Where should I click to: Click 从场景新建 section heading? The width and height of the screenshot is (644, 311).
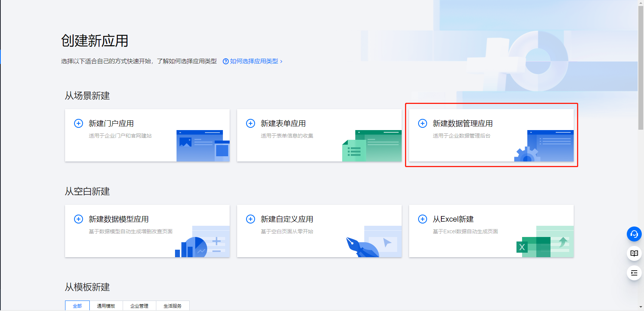(87, 96)
